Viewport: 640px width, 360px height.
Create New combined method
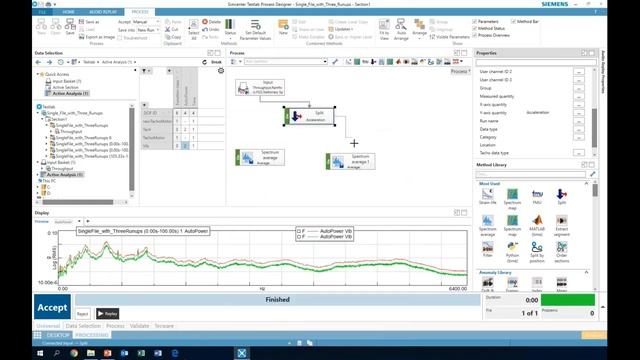[x=283, y=27]
